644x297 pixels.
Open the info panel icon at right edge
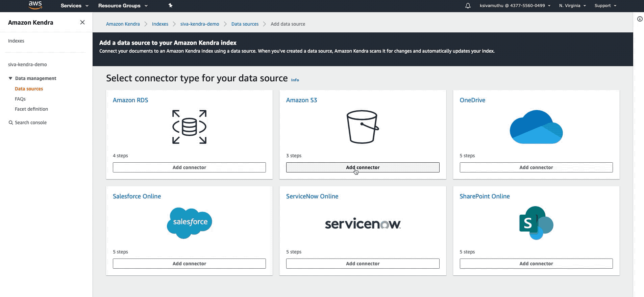pos(640,19)
